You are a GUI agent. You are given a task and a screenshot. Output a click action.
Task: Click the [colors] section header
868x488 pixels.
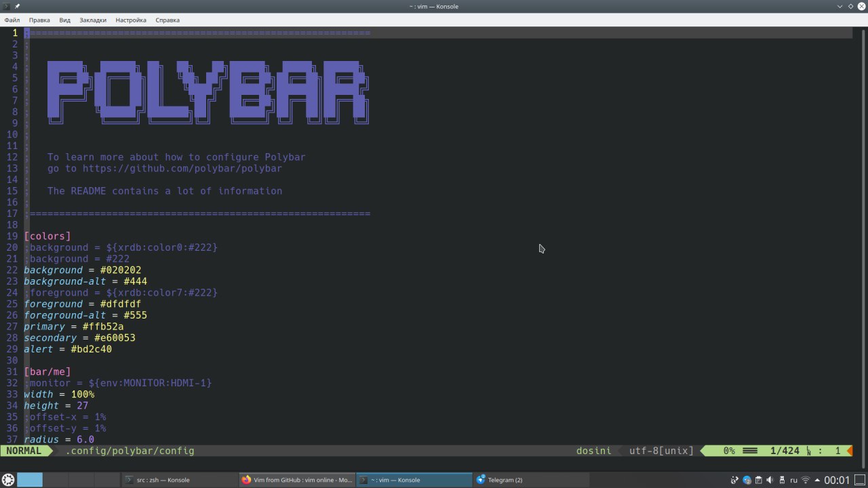tap(47, 236)
